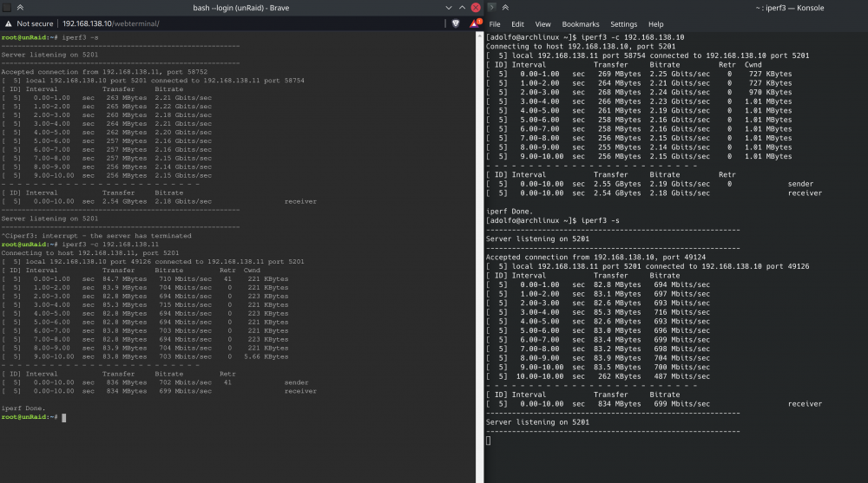Open the Help menu in Konsole
This screenshot has height=483, width=868.
(656, 24)
